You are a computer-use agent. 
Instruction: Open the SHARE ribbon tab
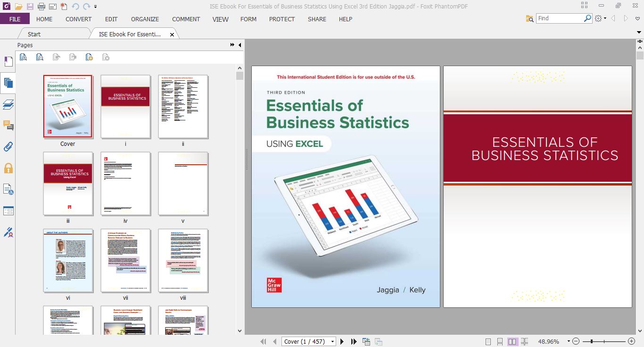tap(317, 19)
